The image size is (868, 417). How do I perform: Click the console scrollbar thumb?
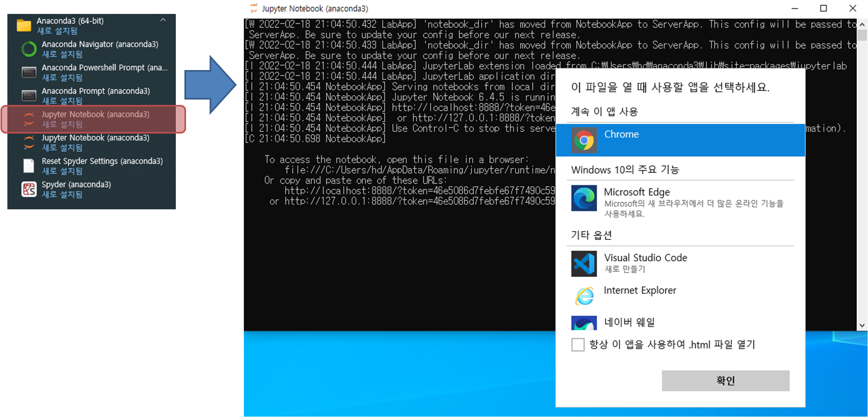862,35
